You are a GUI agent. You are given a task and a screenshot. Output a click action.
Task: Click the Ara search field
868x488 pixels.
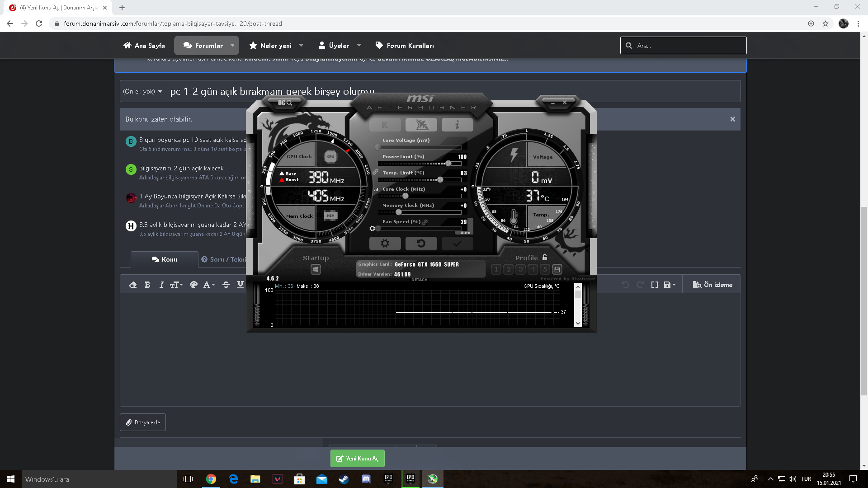point(688,46)
